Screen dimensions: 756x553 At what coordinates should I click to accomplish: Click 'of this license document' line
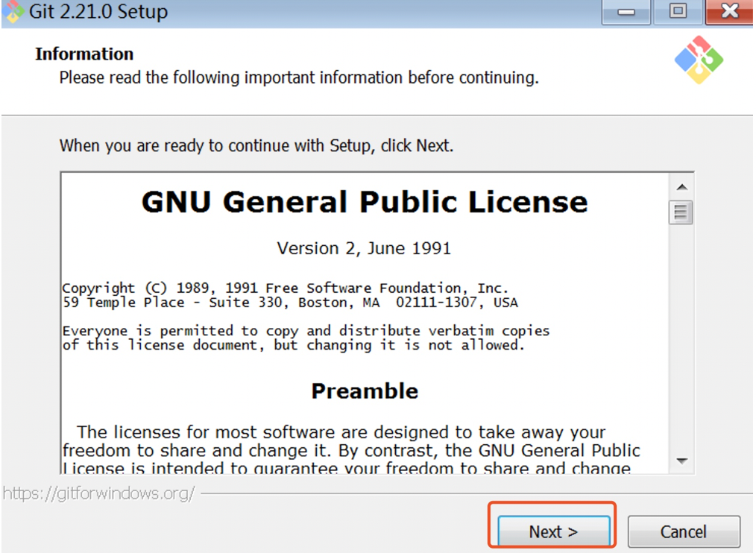pyautogui.click(x=293, y=345)
